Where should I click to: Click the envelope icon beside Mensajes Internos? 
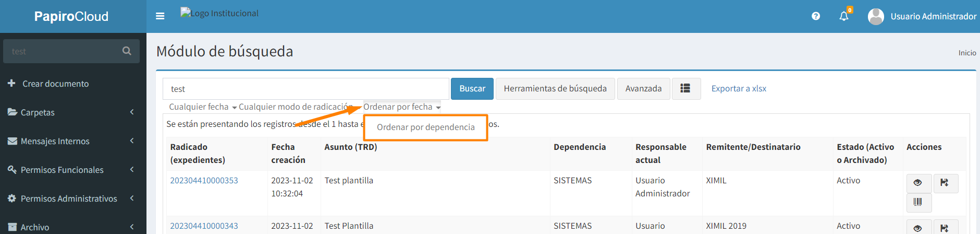13,141
